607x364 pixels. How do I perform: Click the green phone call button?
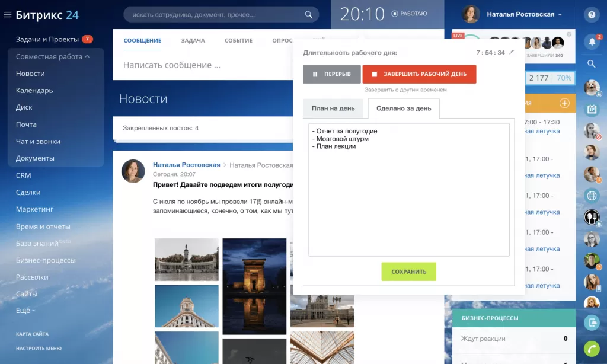click(x=591, y=348)
